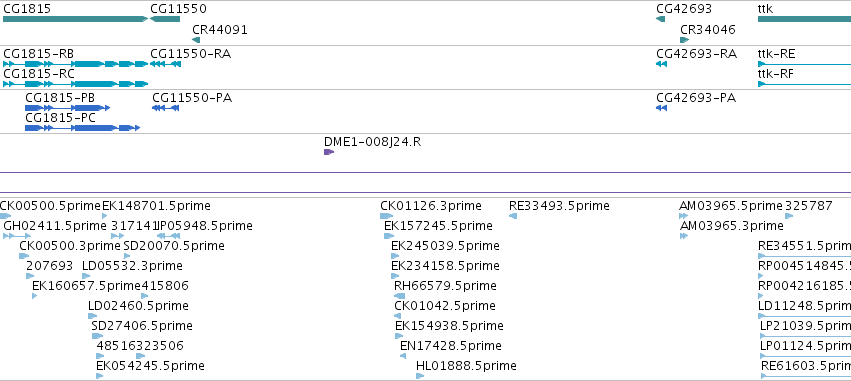The width and height of the screenshot is (851, 381).
Task: Open the AM03965.5prime EST label
Action: (x=731, y=206)
